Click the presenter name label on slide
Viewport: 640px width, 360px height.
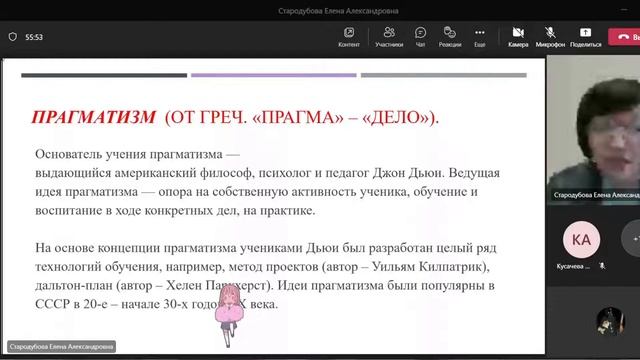[x=61, y=347]
